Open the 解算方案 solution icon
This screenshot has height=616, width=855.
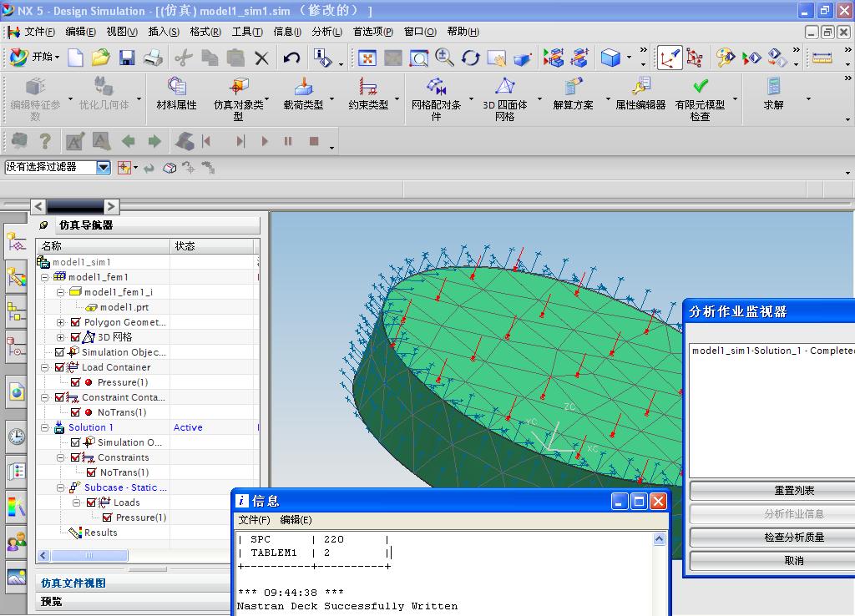573,87
